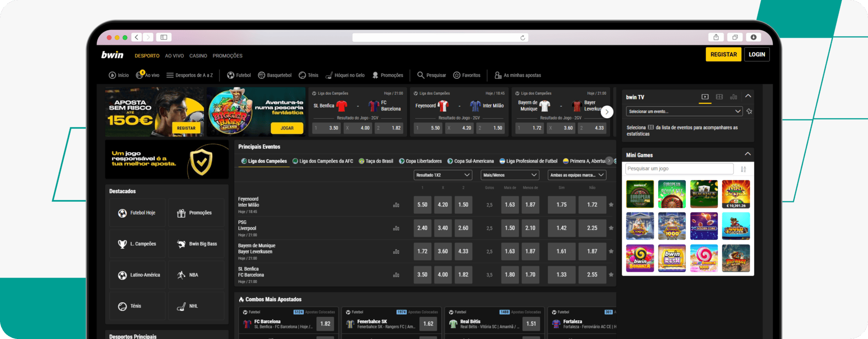This screenshot has height=339, width=868.
Task: Collapse the bwin TV panel
Action: pyautogui.click(x=748, y=96)
